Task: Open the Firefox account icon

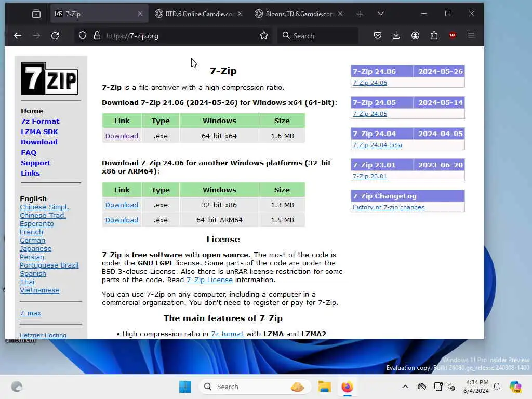Action: (x=415, y=36)
